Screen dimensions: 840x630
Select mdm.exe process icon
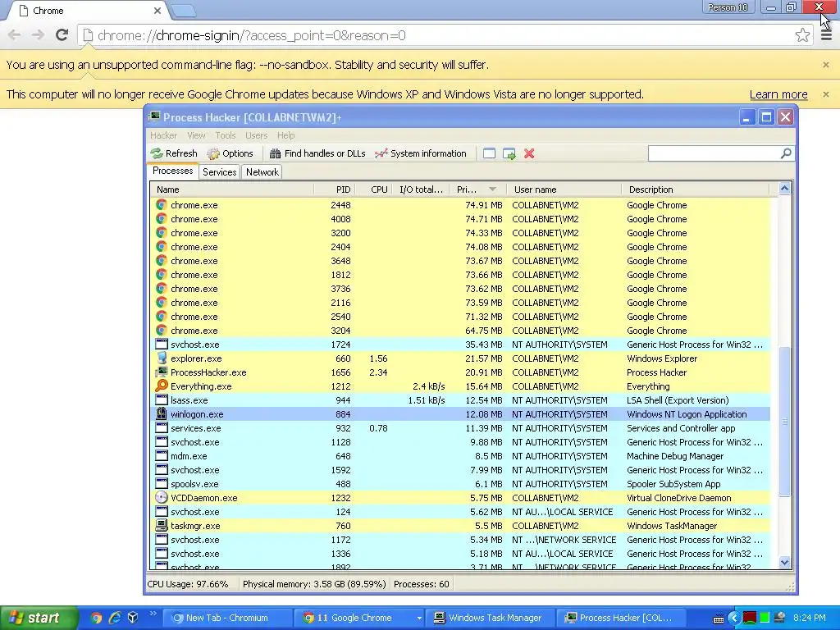[x=162, y=456]
